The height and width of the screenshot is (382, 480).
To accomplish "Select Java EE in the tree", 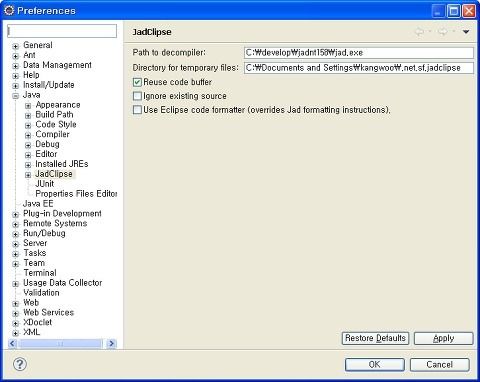I will pos(38,204).
